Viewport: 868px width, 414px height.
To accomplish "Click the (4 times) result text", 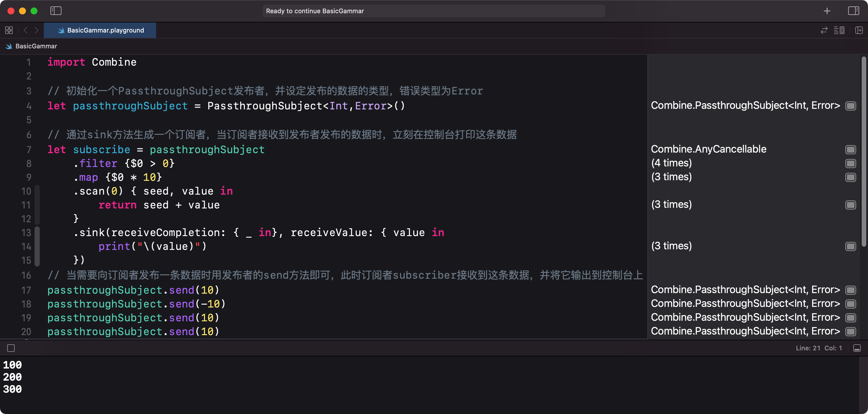I will 671,163.
